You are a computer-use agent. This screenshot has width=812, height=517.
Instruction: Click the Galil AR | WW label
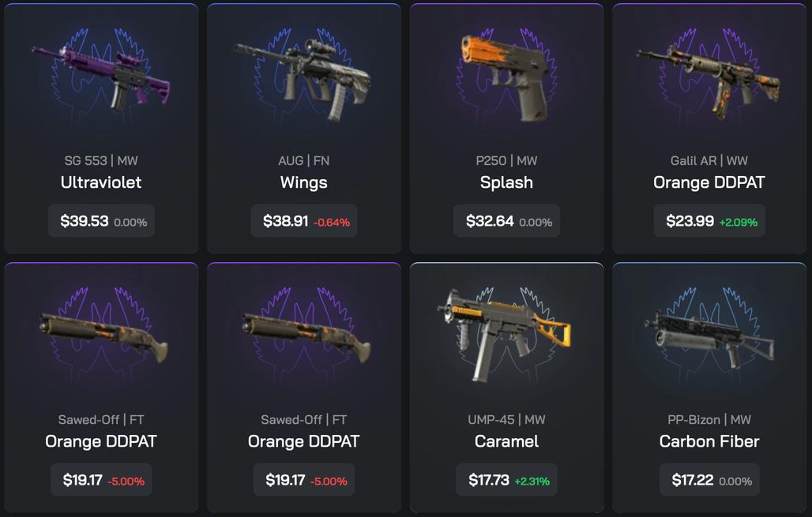click(709, 160)
